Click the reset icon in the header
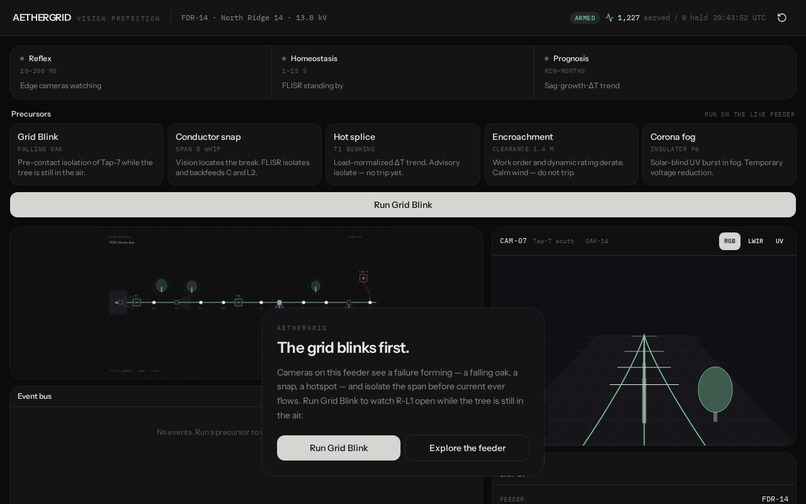 [781, 17]
